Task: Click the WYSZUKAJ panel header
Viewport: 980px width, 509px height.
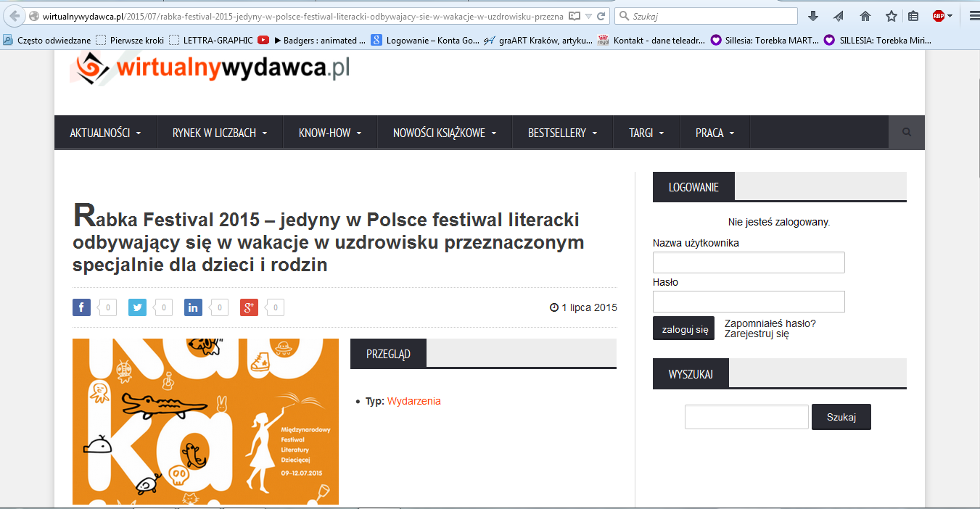Action: (x=691, y=374)
